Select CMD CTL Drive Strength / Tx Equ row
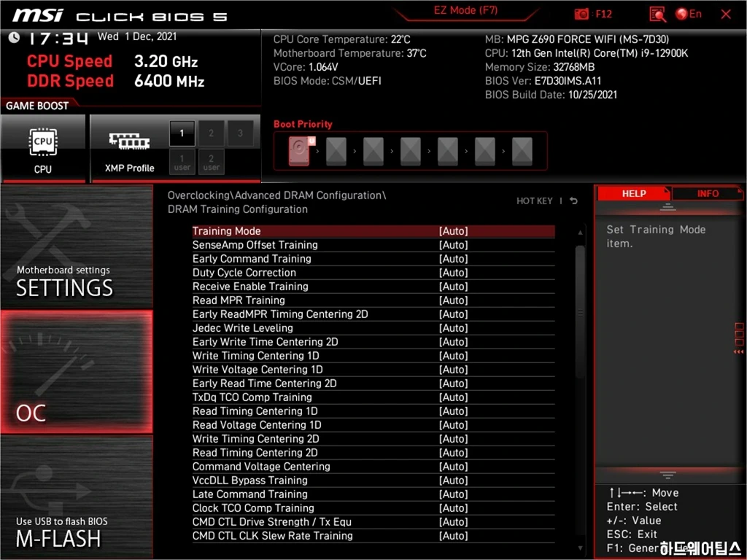 (x=373, y=521)
